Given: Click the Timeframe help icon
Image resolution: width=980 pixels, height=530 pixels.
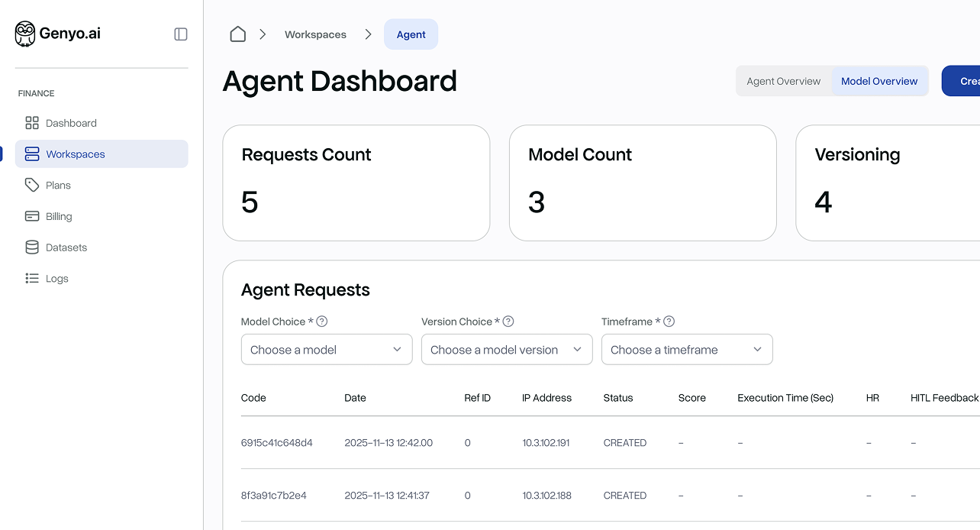Looking at the screenshot, I should tap(669, 322).
